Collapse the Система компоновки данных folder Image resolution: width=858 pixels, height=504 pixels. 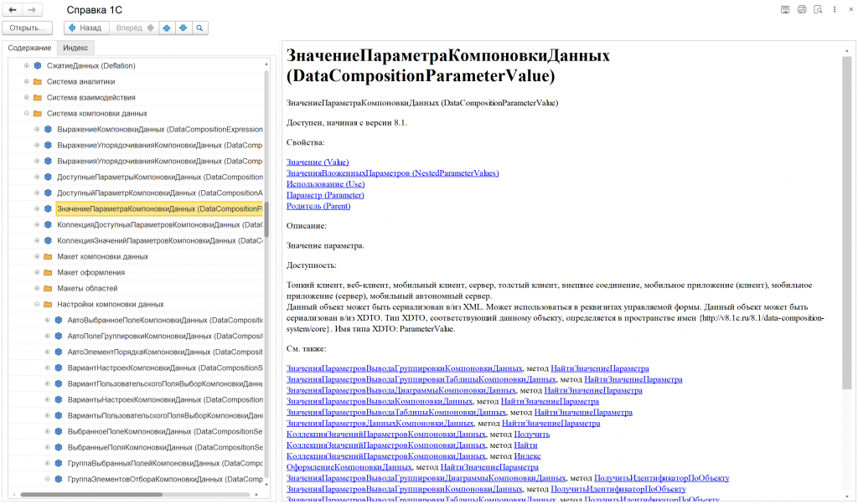click(26, 113)
